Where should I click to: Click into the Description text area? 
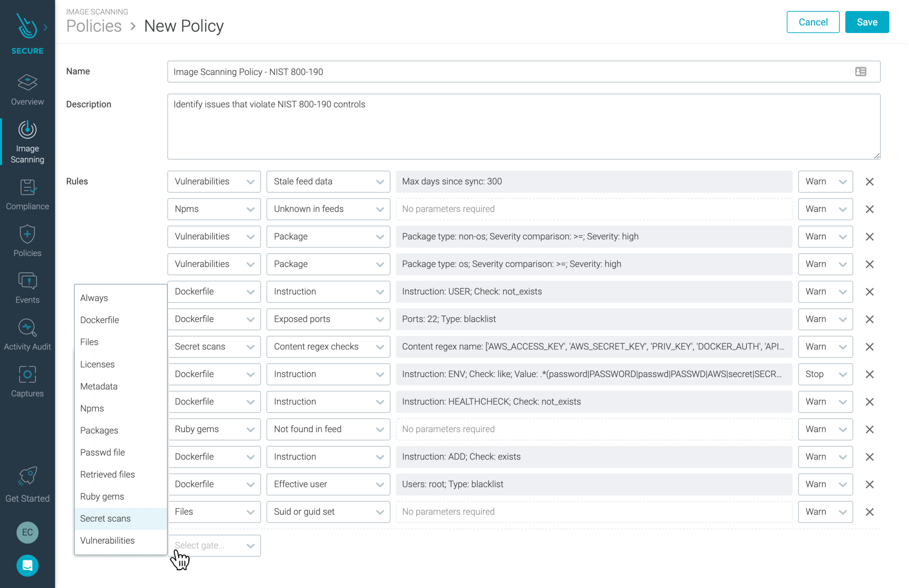524,127
